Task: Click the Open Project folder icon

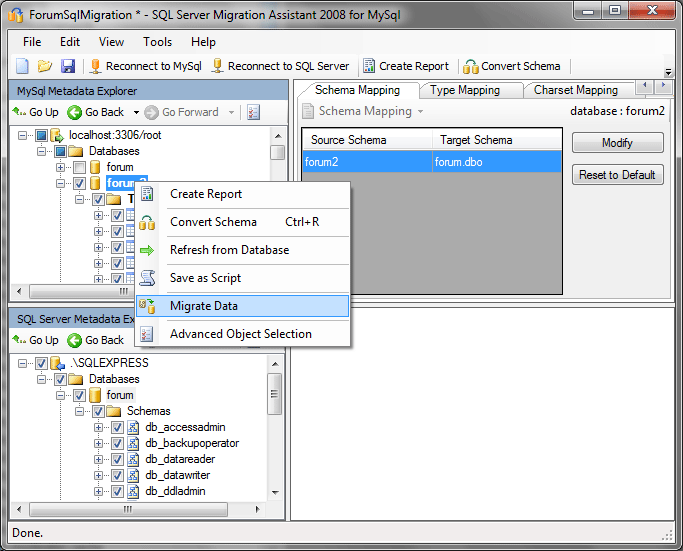Action: point(45,66)
